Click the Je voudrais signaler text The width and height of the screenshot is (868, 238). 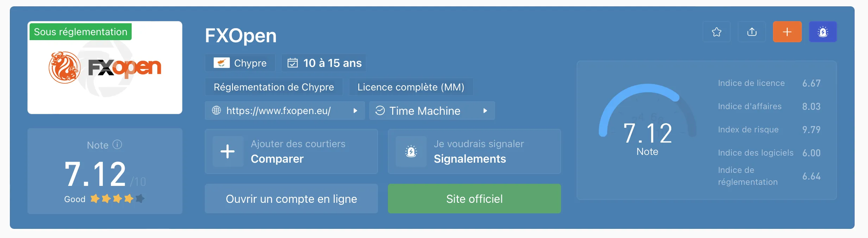click(x=479, y=144)
